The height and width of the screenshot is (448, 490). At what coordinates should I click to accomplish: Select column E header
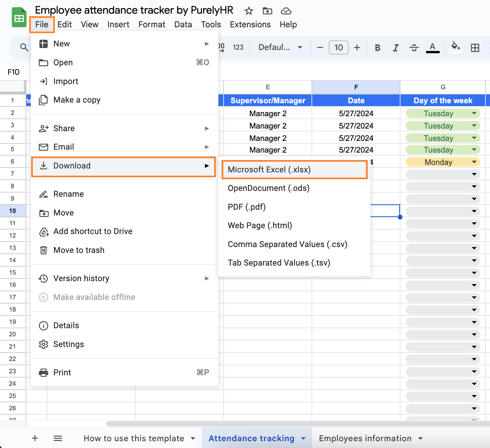coord(268,87)
